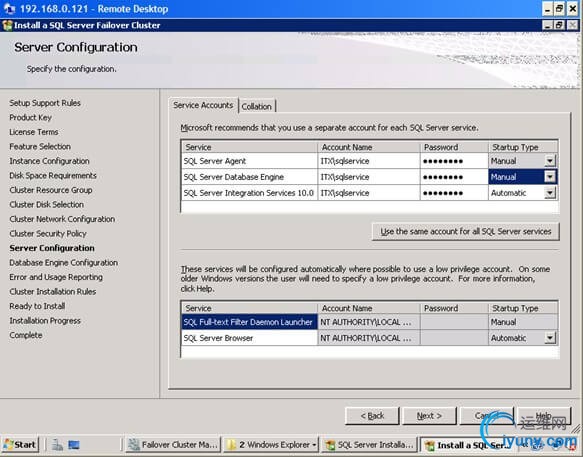Go Back to previous page

(x=372, y=416)
